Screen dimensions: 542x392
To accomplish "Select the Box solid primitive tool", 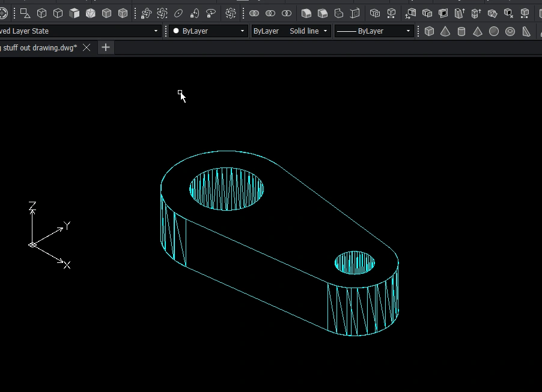I will (x=429, y=31).
